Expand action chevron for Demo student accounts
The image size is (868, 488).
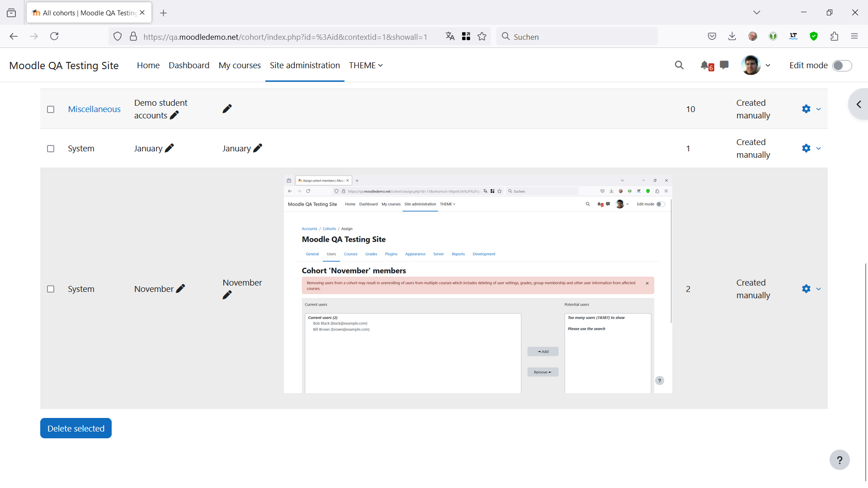[818, 109]
